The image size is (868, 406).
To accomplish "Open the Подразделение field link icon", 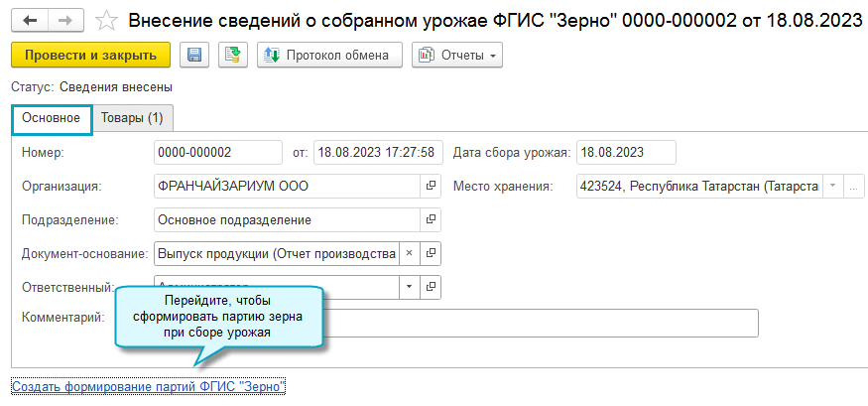I will click(x=431, y=219).
